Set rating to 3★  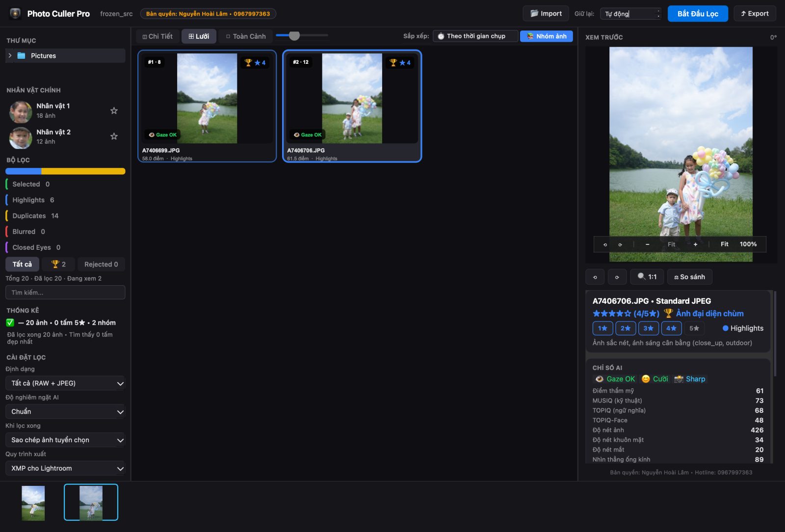click(648, 328)
